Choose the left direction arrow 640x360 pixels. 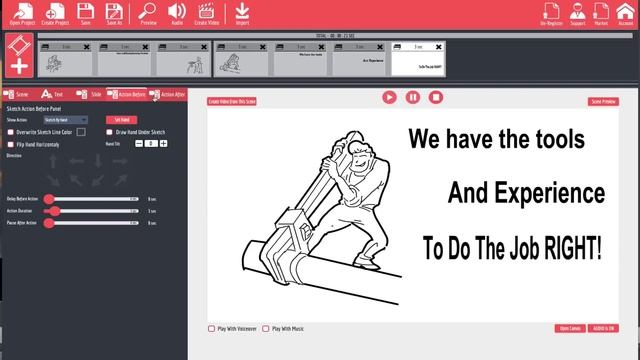click(76, 161)
